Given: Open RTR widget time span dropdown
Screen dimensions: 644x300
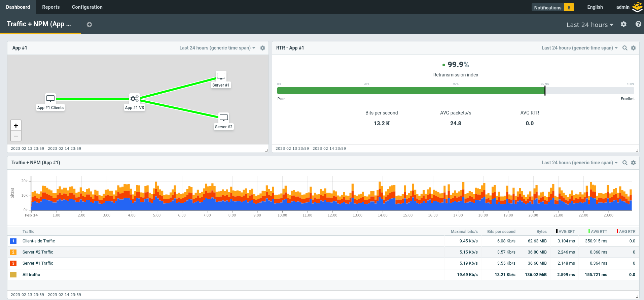Looking at the screenshot, I should 579,48.
